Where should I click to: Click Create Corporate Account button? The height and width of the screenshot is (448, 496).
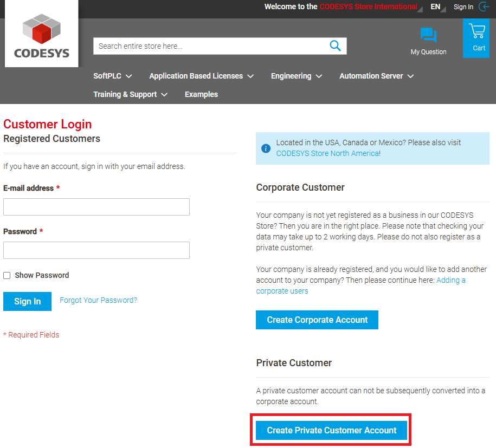point(317,320)
